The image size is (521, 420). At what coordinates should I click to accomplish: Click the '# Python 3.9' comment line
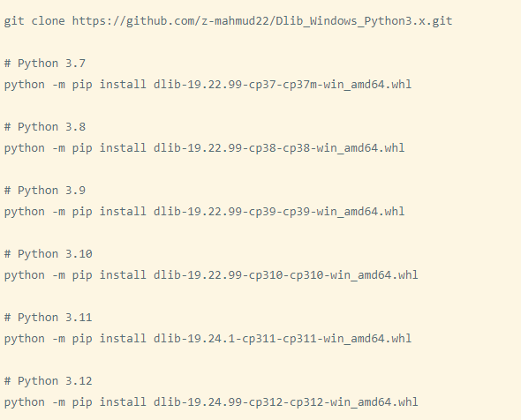pos(45,191)
